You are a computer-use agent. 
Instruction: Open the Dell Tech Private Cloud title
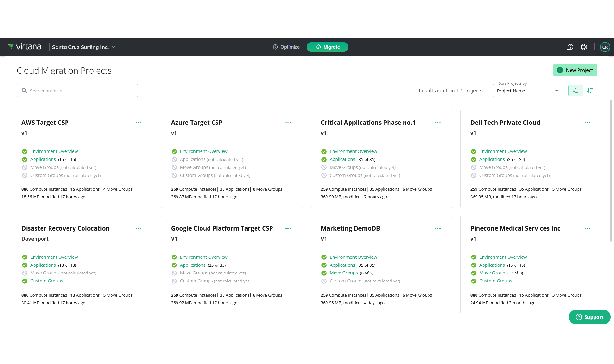tap(505, 123)
